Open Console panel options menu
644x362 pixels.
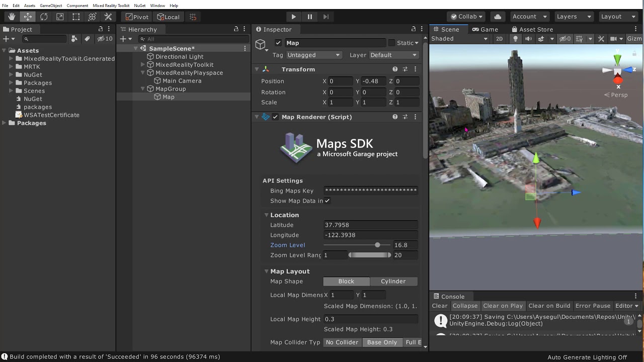click(x=635, y=296)
